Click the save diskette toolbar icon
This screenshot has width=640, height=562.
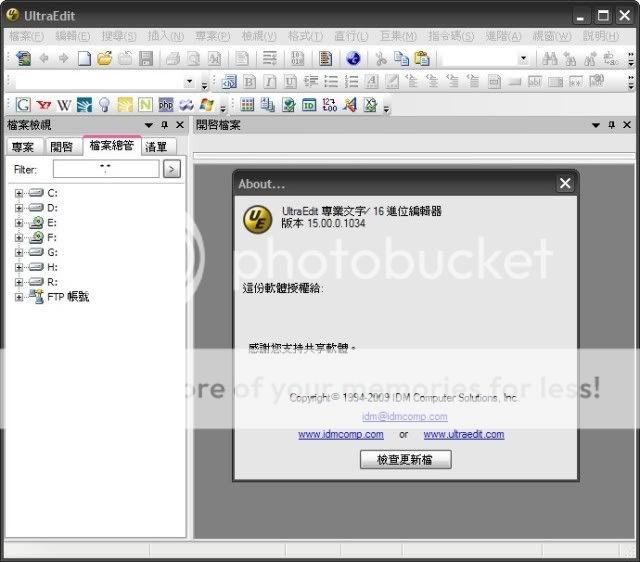(146, 58)
